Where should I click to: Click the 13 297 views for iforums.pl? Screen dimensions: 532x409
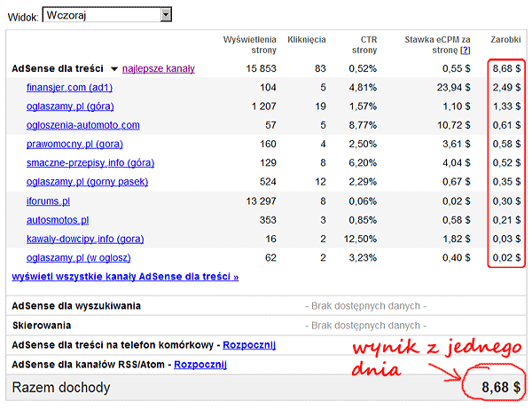point(262,201)
